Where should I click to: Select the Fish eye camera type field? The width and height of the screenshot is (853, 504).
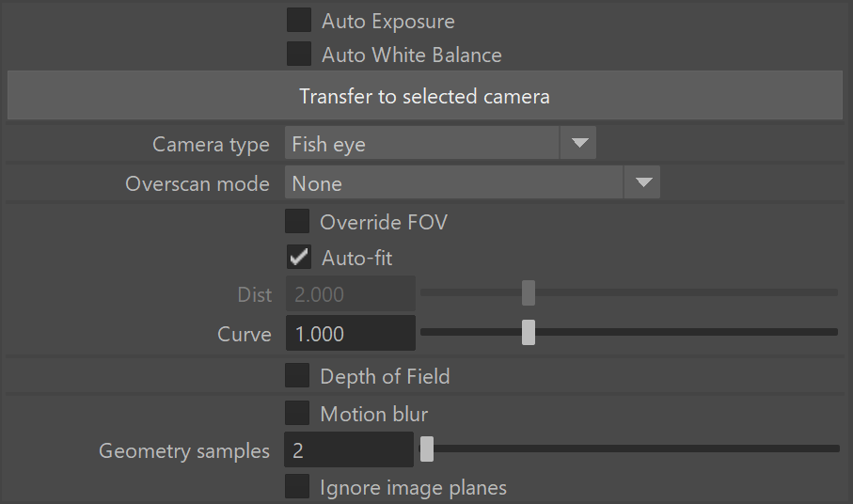422,143
